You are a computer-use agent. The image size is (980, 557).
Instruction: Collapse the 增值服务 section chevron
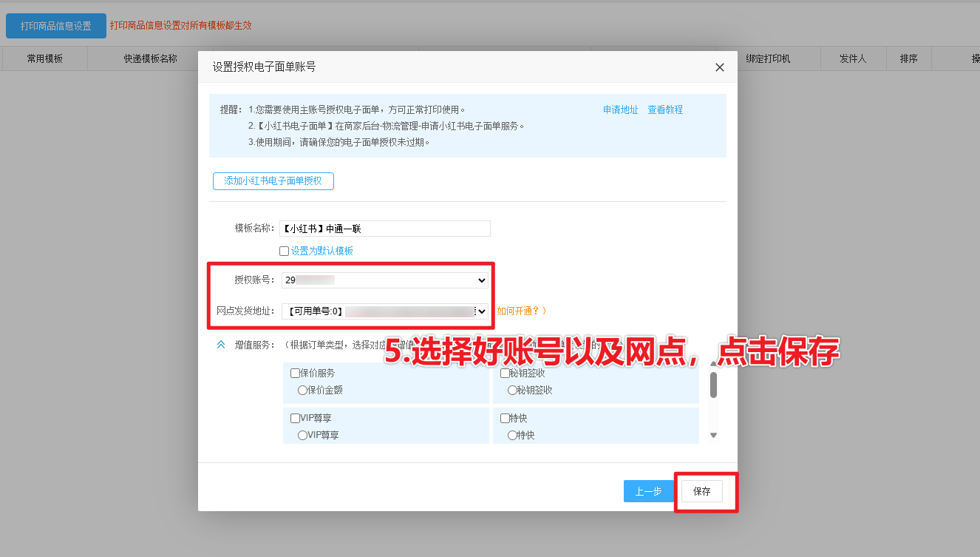click(x=221, y=345)
